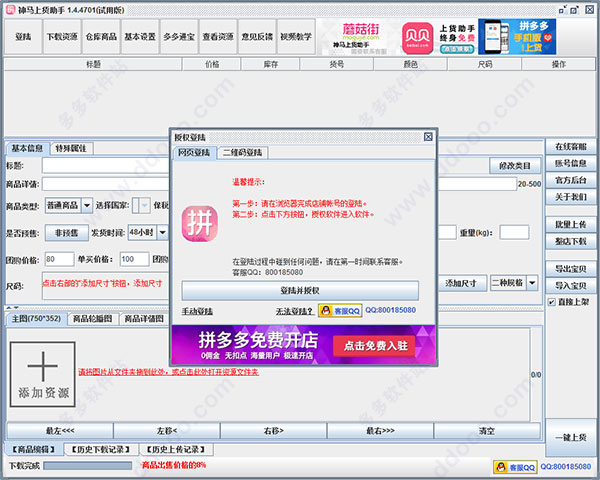
Task: Click the 修改类目 button
Action: point(515,166)
